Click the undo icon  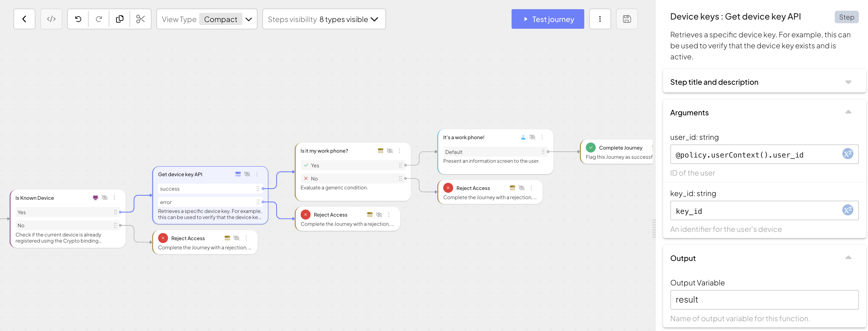tap(78, 19)
